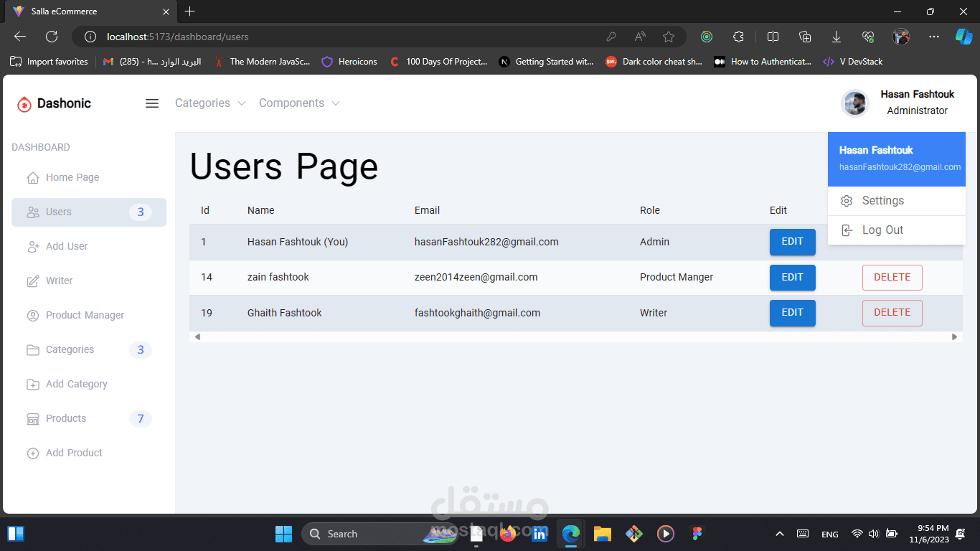Viewport: 980px width, 551px height.
Task: Click the Dashonic logo icon
Action: pos(24,104)
